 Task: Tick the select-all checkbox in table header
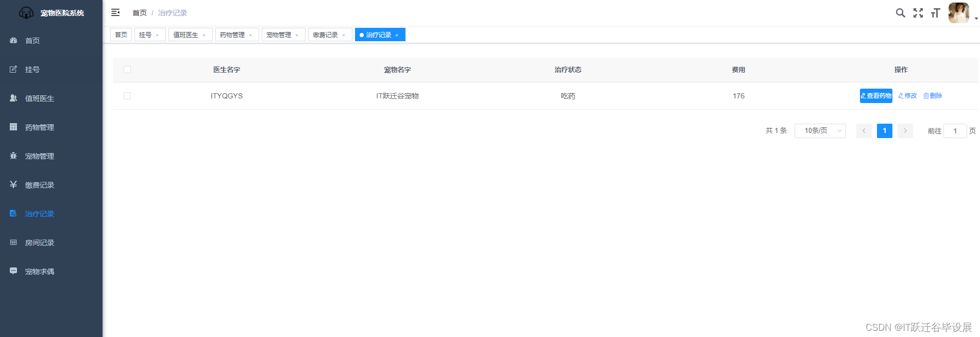click(127, 70)
